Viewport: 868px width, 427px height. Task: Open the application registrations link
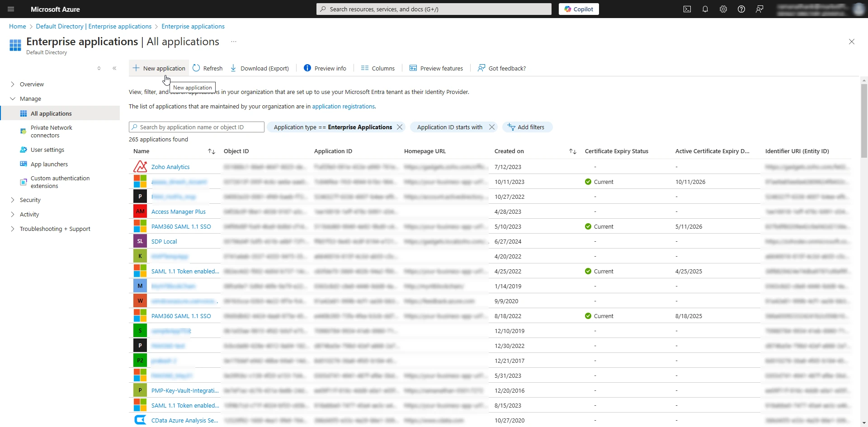343,106
